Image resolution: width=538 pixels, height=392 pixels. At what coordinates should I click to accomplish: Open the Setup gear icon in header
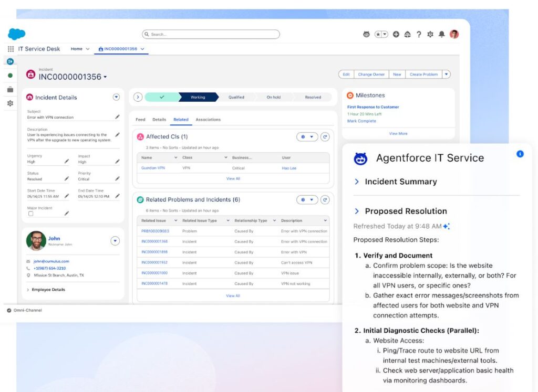(430, 34)
